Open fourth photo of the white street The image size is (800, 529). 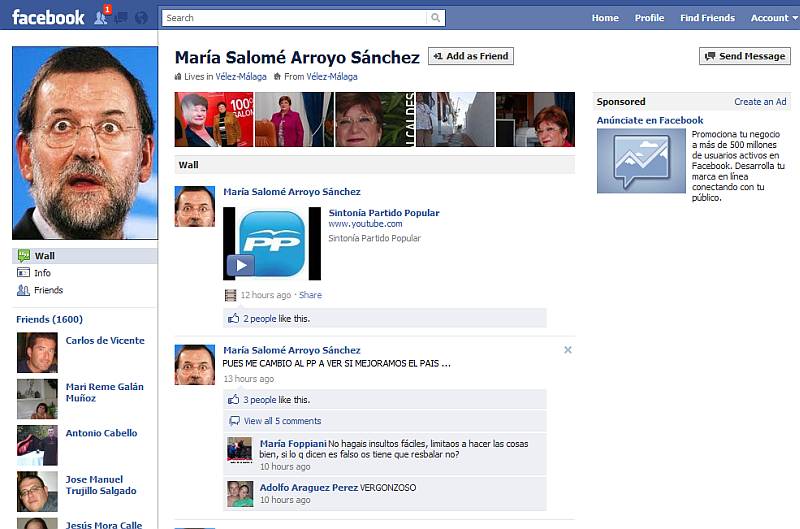tap(455, 119)
